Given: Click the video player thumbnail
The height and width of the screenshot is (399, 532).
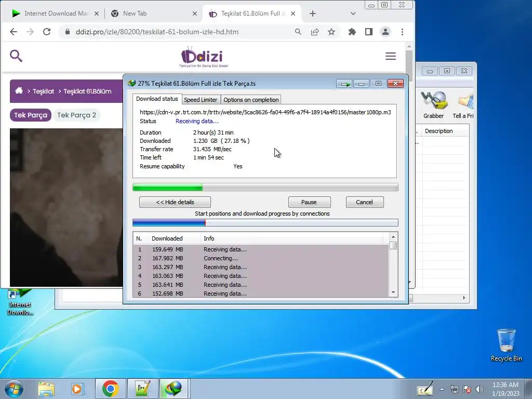Looking at the screenshot, I should click(66, 208).
